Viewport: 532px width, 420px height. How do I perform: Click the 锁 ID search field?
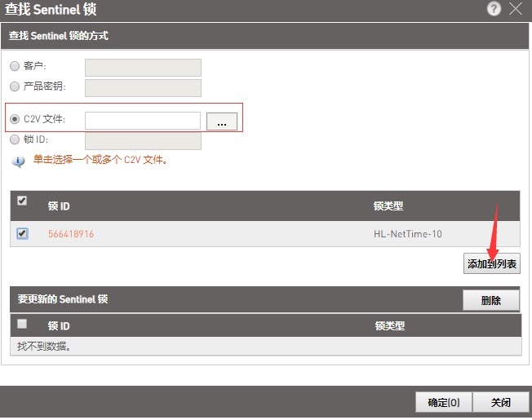click(143, 140)
